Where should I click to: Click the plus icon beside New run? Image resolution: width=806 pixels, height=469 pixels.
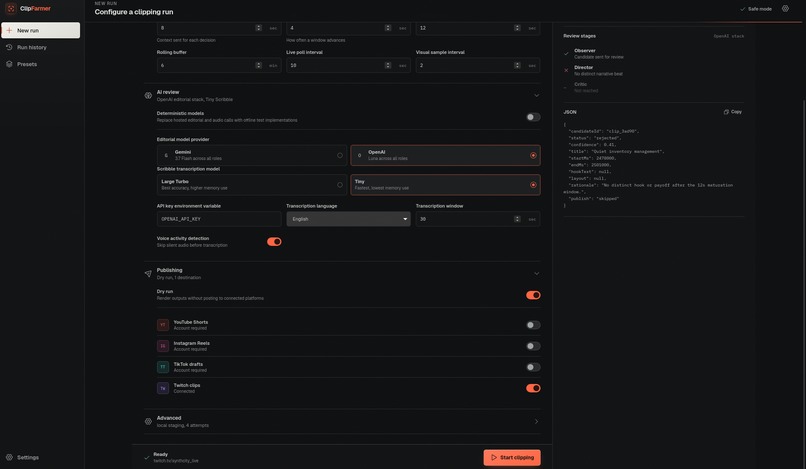click(x=9, y=30)
